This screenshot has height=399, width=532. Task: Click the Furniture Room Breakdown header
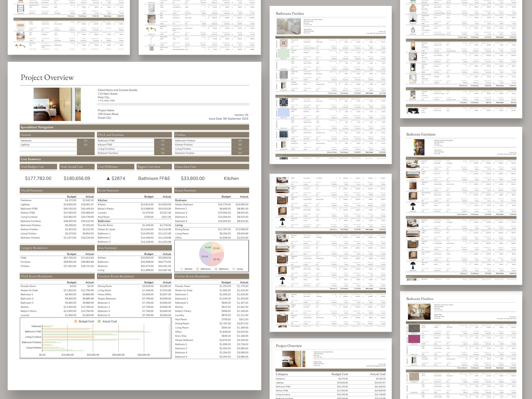pos(134,276)
